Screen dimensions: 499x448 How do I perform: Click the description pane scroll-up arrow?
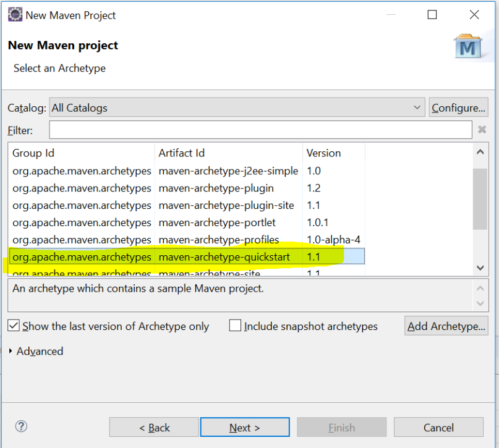click(480, 287)
